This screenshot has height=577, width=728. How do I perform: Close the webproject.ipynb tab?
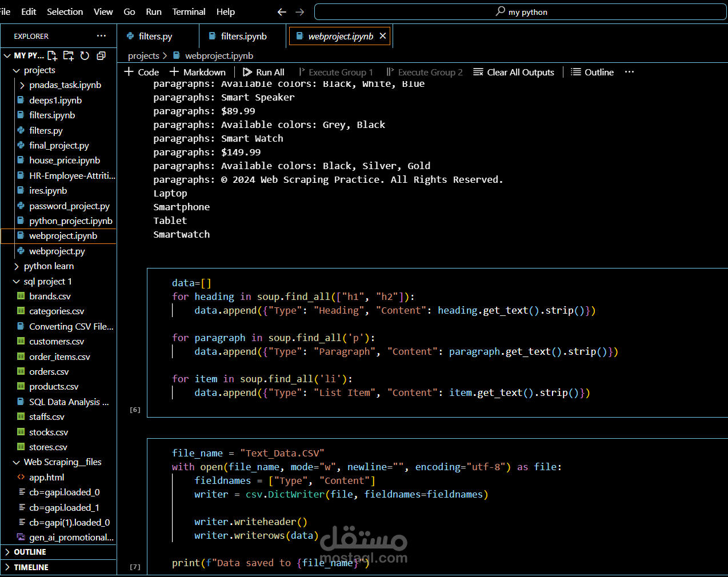pos(383,36)
